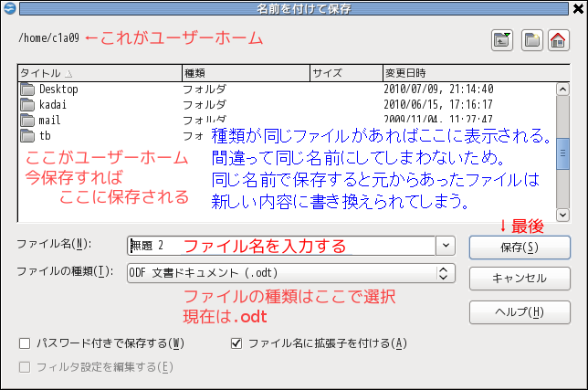Select the mail folder icon
This screenshot has height=390, width=588.
pyautogui.click(x=27, y=121)
